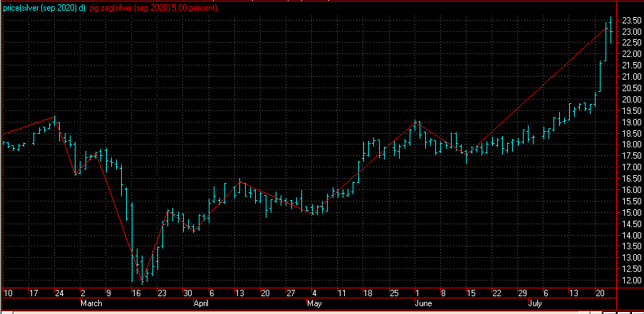Click the zig zag peak at June 1
The width and height of the screenshot is (644, 314).
point(415,122)
